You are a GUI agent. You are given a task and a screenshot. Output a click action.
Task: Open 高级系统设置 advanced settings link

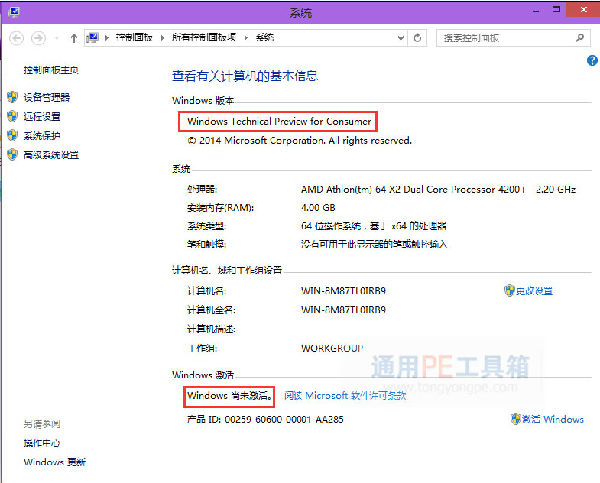(x=51, y=155)
